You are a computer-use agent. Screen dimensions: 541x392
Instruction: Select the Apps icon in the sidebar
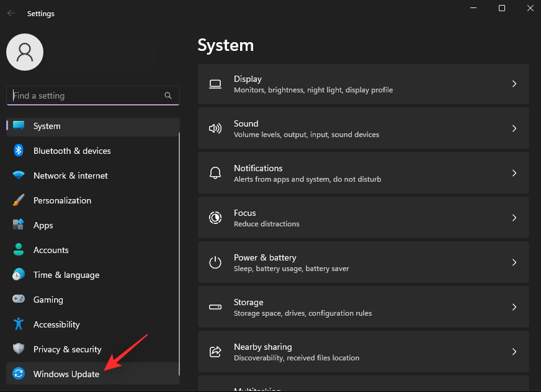(x=17, y=225)
